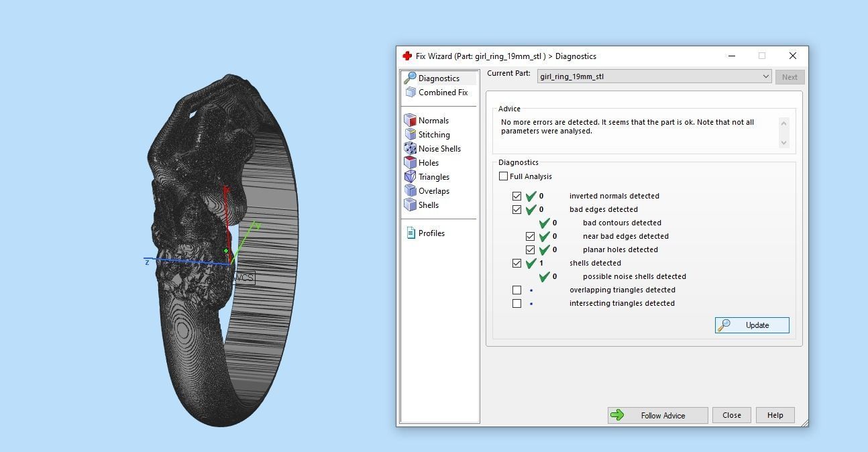Click the green arrow on Follow Advice
Viewport: 868px width, 452px height.
point(617,415)
